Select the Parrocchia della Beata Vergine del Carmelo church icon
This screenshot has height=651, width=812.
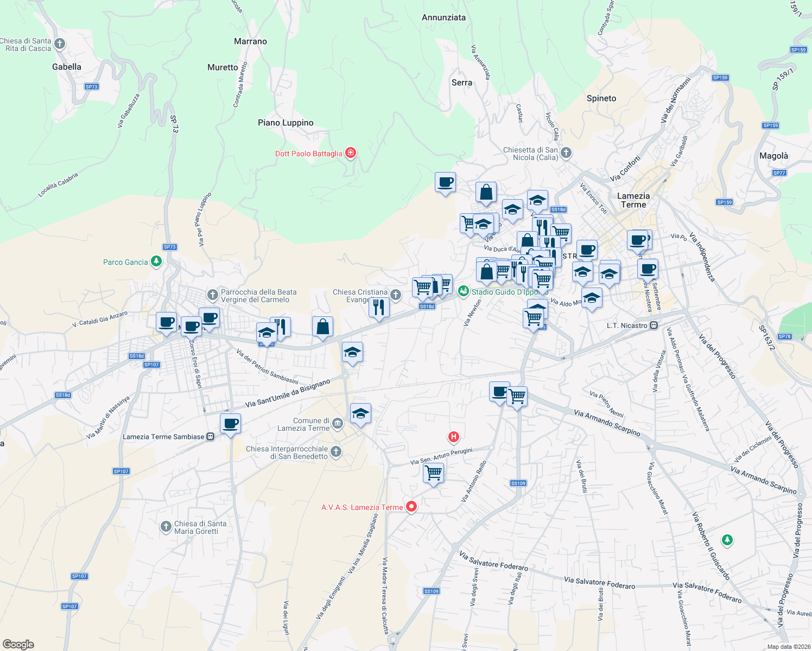[213, 295]
